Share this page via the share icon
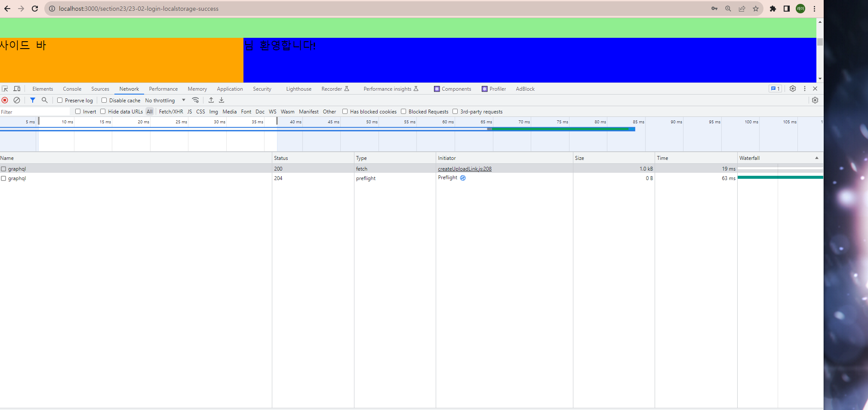The width and height of the screenshot is (868, 410). click(x=742, y=9)
